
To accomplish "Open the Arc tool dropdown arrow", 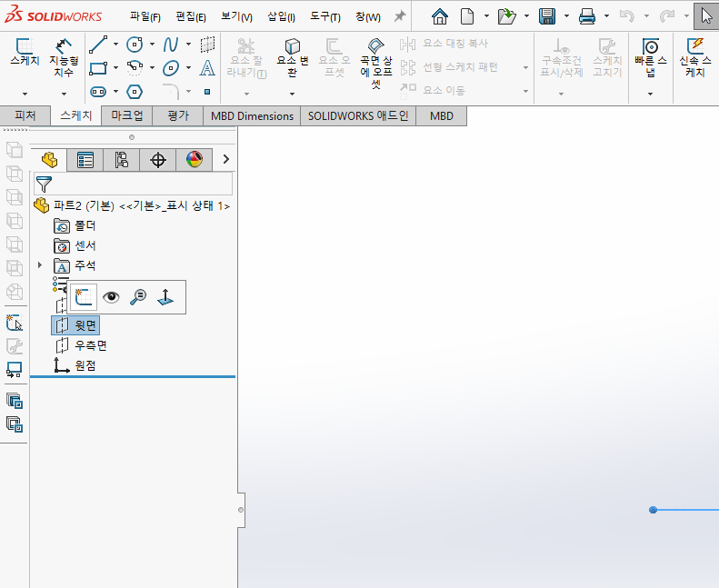I will pyautogui.click(x=152, y=68).
